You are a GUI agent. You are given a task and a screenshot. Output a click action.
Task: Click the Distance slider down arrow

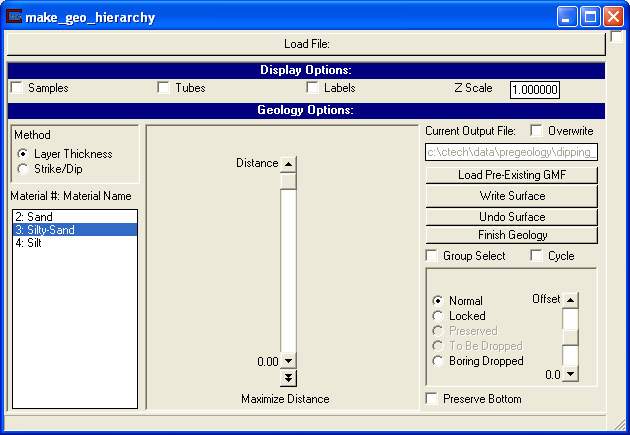288,361
